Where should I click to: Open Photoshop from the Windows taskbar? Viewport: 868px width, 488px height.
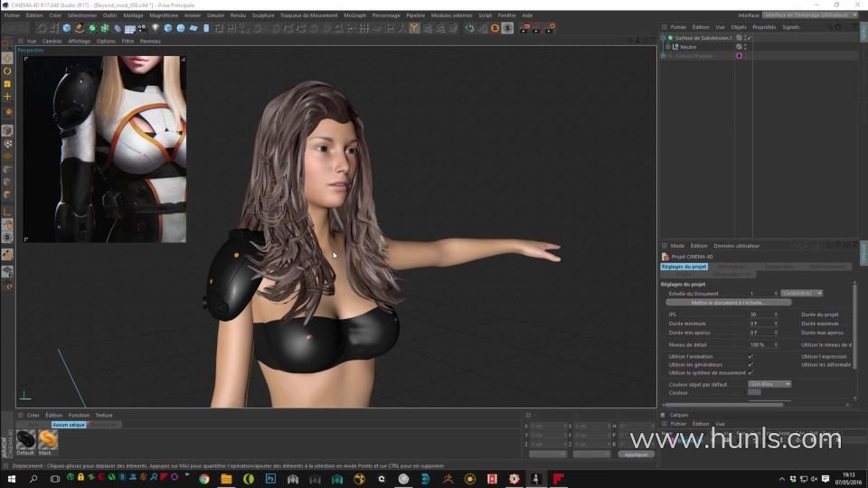click(x=270, y=479)
